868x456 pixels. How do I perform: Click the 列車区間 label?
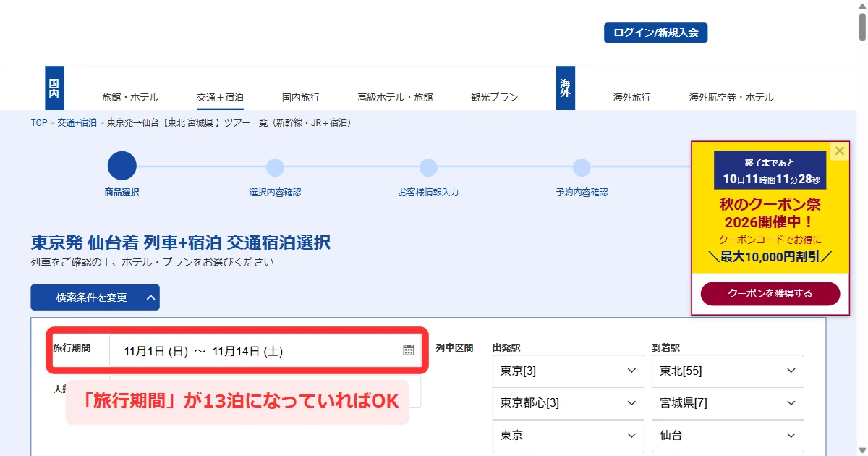pyautogui.click(x=454, y=348)
